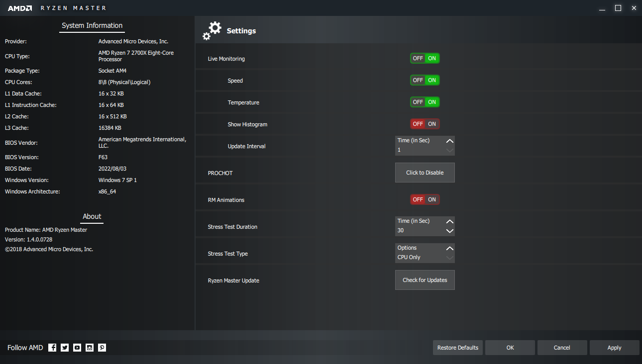The width and height of the screenshot is (642, 364).
Task: Click the Update Interval value 1
Action: [399, 150]
